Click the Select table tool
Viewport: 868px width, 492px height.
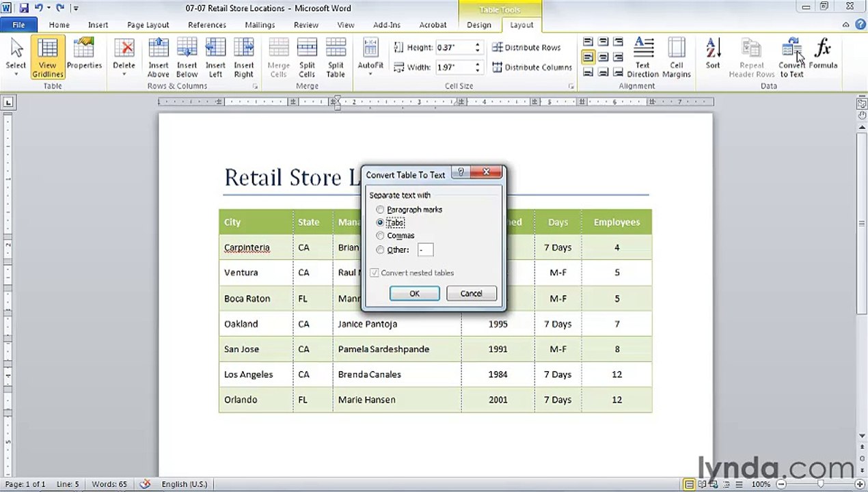pyautogui.click(x=16, y=57)
